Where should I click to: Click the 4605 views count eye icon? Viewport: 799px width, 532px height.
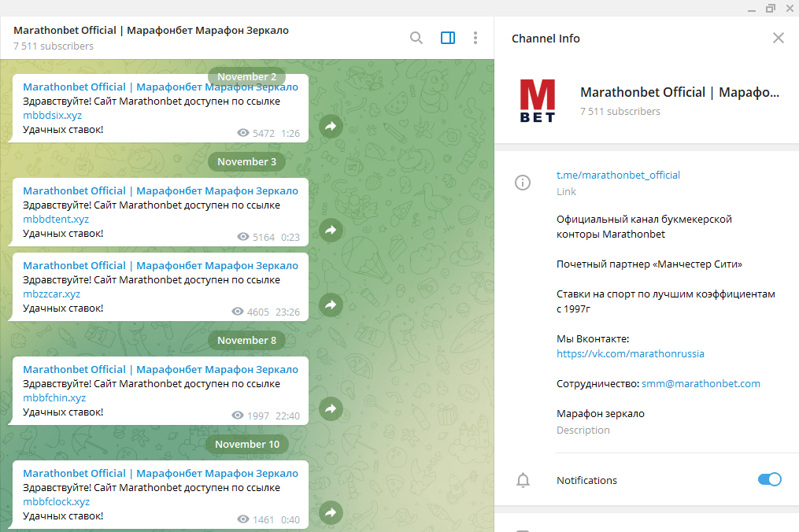(x=238, y=312)
